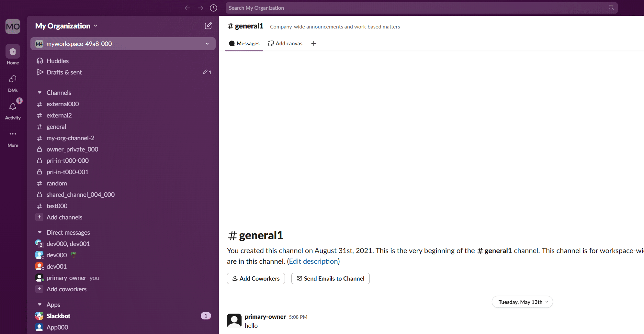Open the Tuesday, May 13th date dropdown
The width and height of the screenshot is (644, 334).
[x=522, y=302]
